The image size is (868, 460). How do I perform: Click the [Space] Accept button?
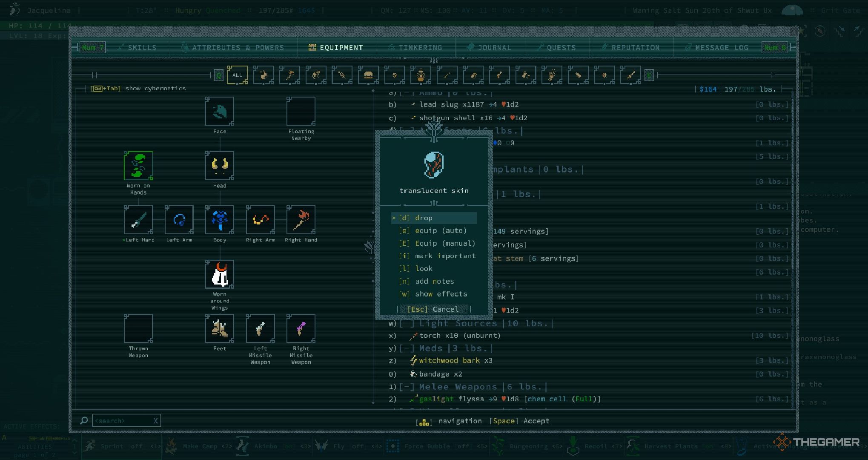coord(519,421)
